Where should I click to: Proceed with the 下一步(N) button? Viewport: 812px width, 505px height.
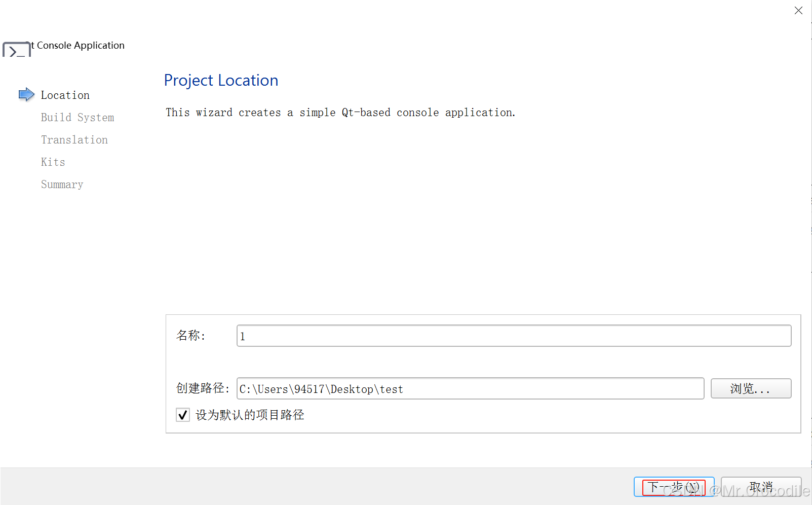click(x=674, y=487)
